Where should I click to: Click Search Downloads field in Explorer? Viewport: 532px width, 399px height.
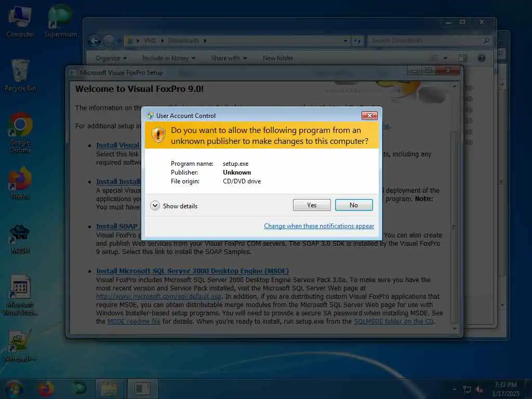pos(430,41)
